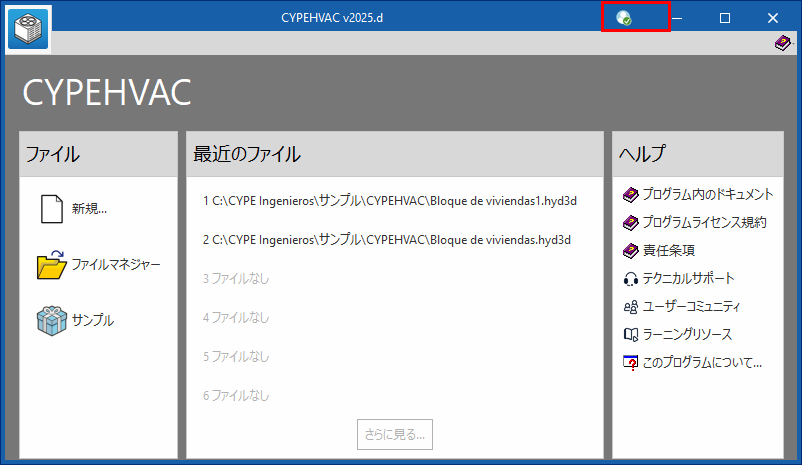
Task: Close the CYPEHVAC window
Action: [773, 18]
